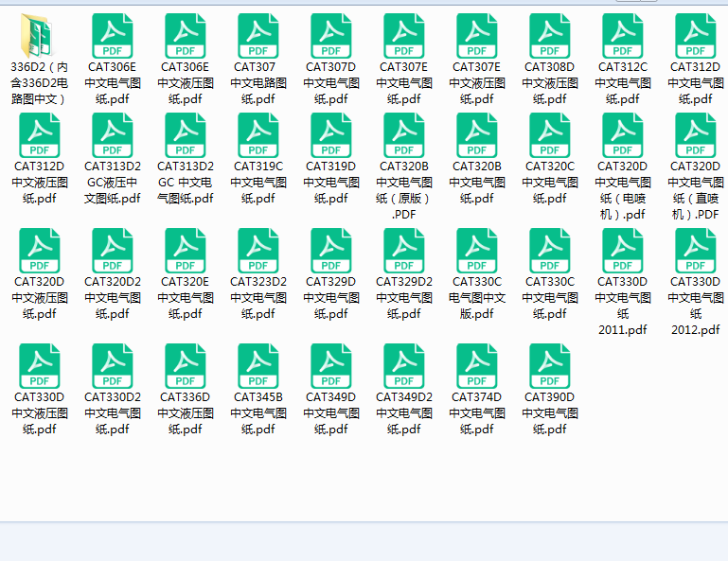This screenshot has height=561, width=728.
Task: Select the CAT307D 中文电气图纸.pdf icon
Action: (331, 36)
